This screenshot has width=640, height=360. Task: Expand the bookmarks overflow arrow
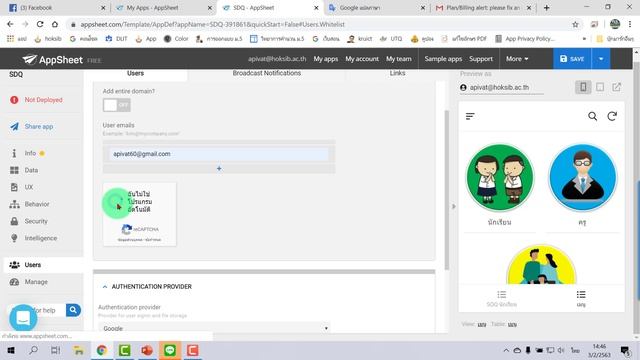pyautogui.click(x=584, y=39)
